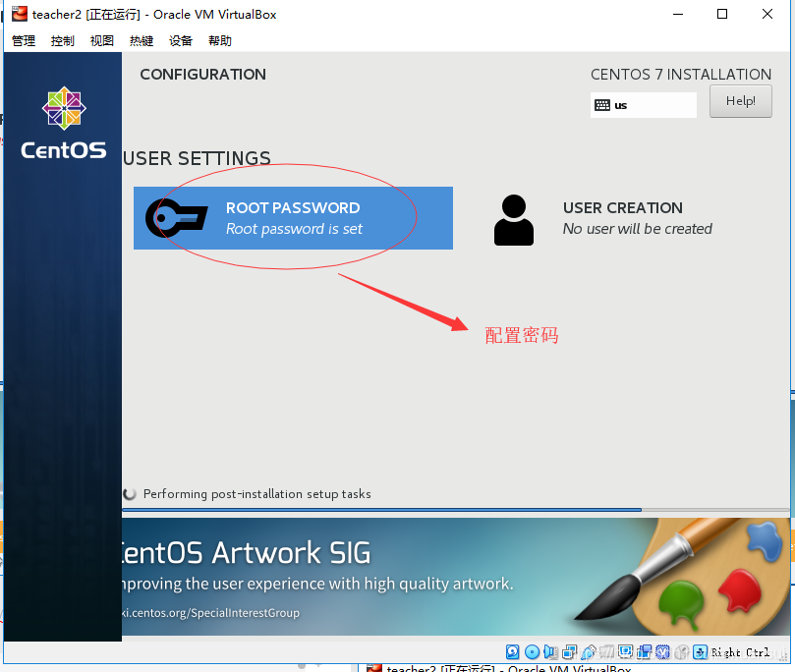795x672 pixels.
Task: Click the CENTOS 7 INSTALLATION heading
Action: coord(681,75)
